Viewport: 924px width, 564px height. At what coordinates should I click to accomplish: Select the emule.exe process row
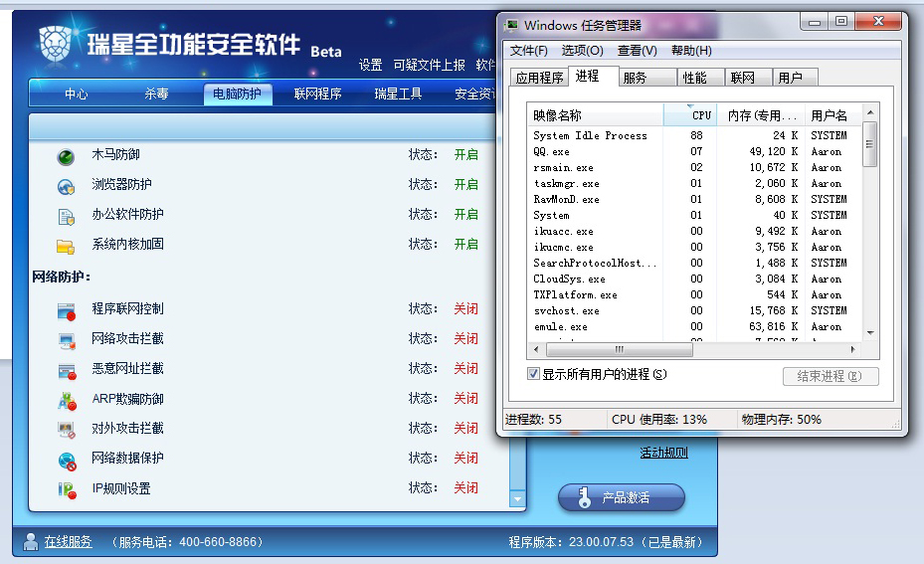coord(695,326)
